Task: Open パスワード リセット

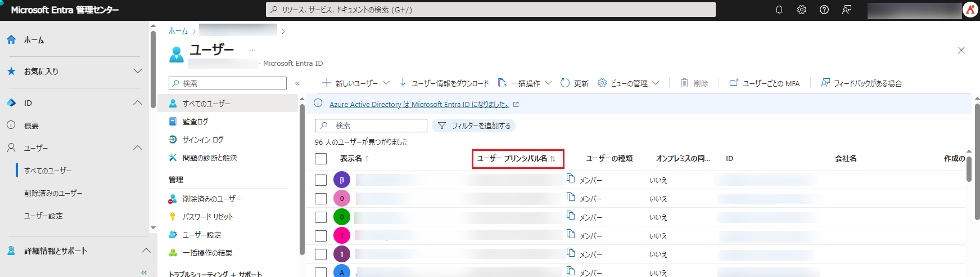Action: 207,217
